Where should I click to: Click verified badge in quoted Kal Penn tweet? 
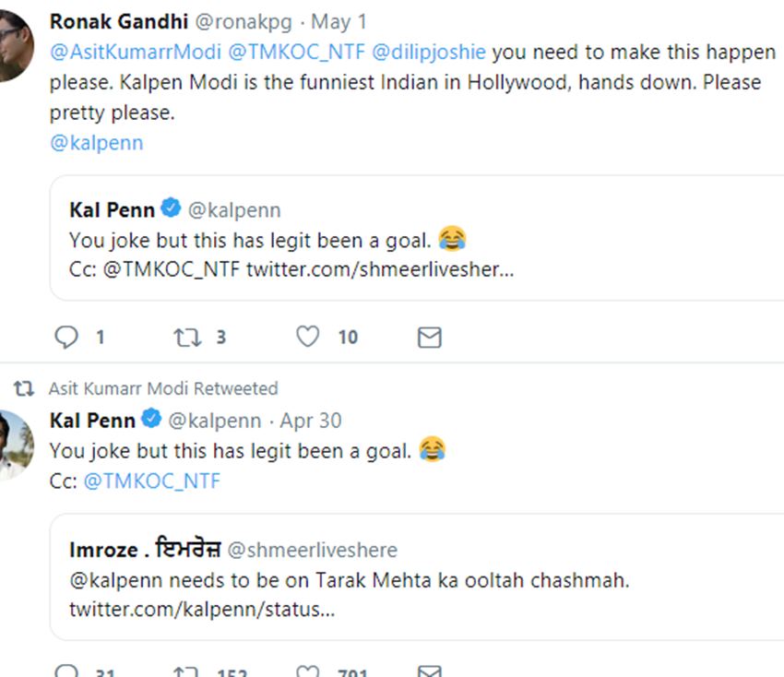click(172, 209)
